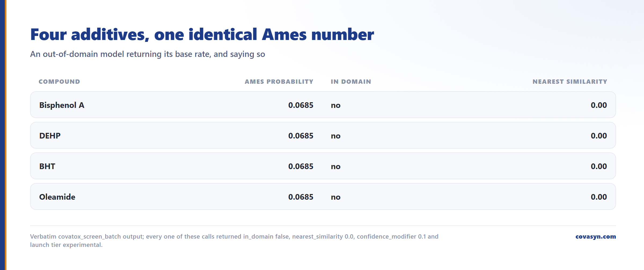Select the DEHP compound row
The image size is (644, 270).
coord(323,135)
